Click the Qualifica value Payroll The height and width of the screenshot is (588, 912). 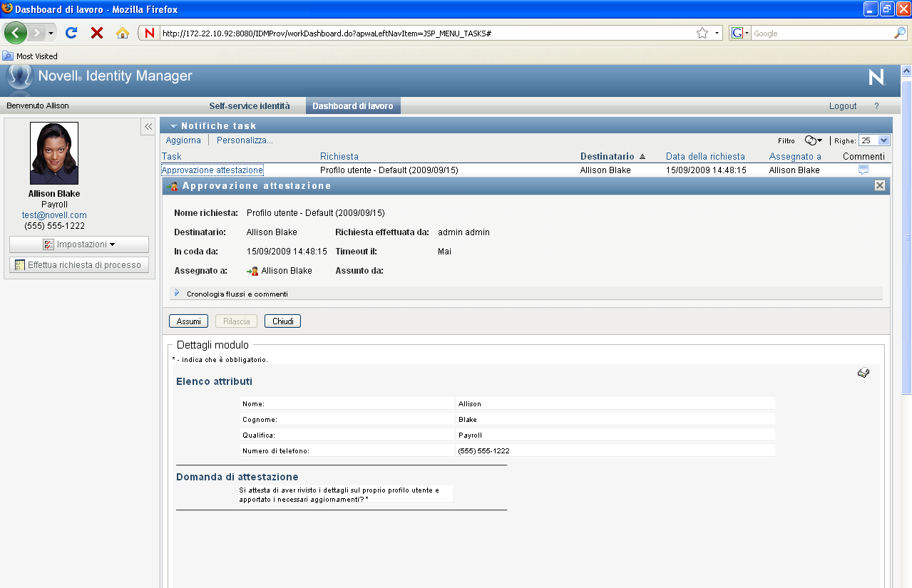[x=615, y=435]
